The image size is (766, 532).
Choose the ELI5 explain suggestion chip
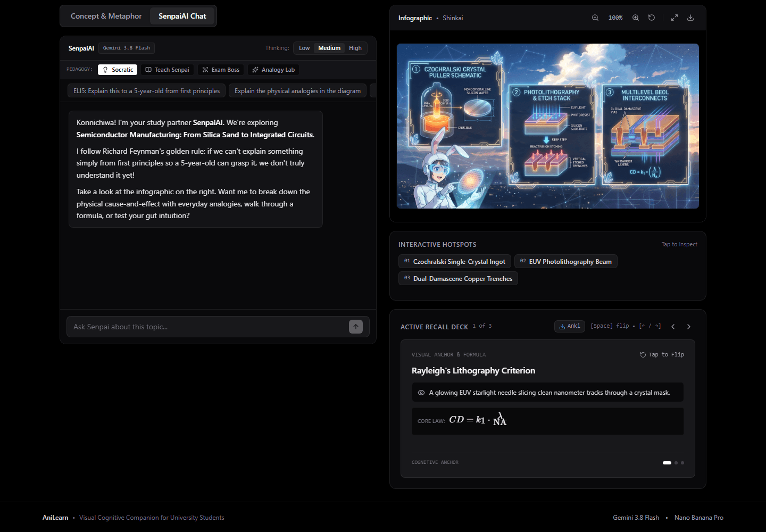147,91
